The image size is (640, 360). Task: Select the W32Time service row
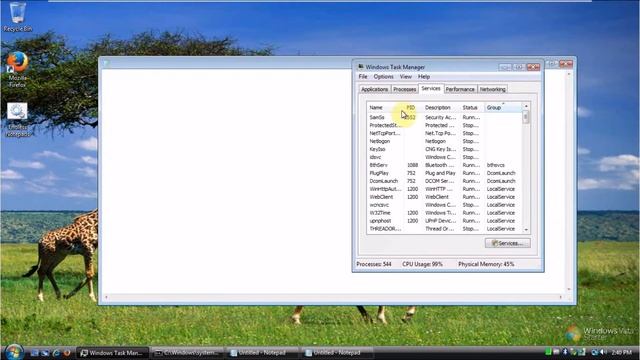click(x=444, y=213)
